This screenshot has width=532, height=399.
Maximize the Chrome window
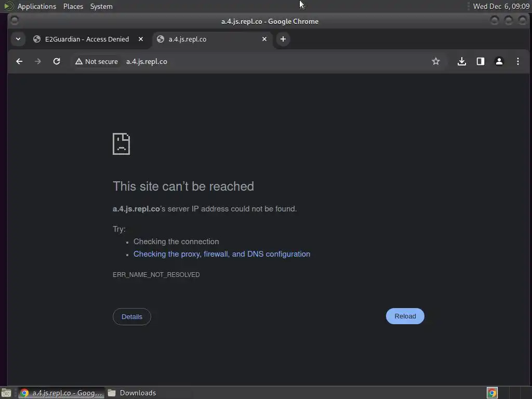coord(509,21)
